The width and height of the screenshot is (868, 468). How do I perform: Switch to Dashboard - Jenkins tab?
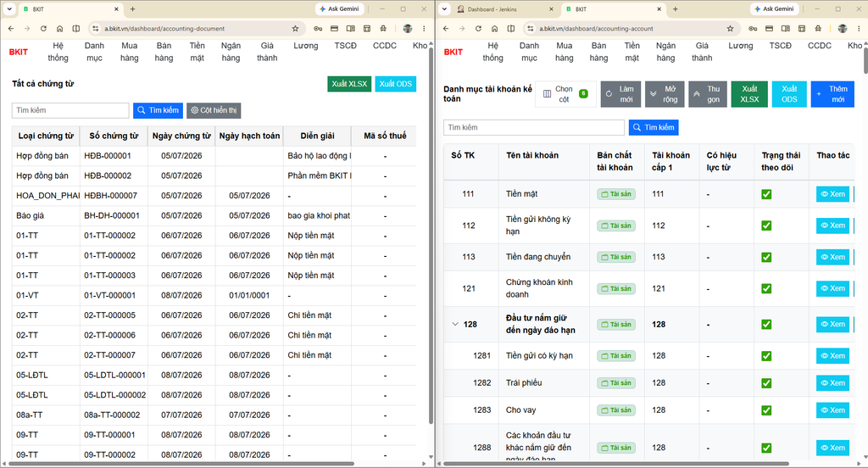(x=492, y=8)
